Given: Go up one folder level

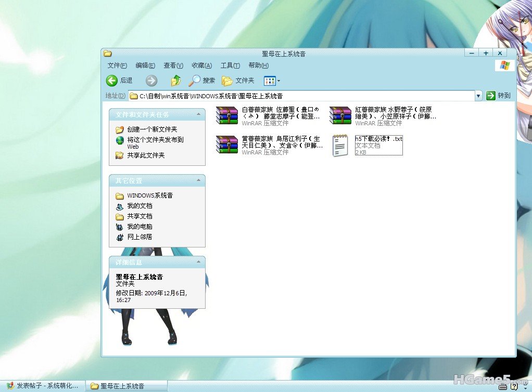Looking at the screenshot, I should click(x=175, y=81).
